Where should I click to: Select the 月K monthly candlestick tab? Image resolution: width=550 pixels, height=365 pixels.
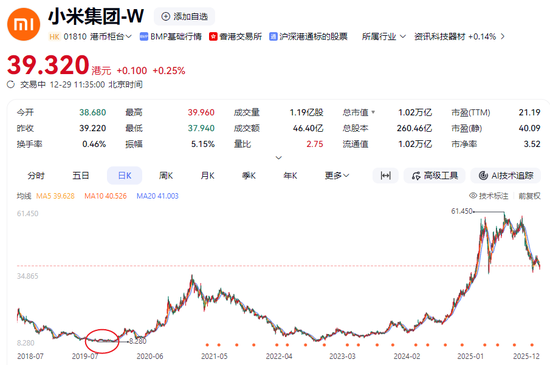(x=207, y=176)
